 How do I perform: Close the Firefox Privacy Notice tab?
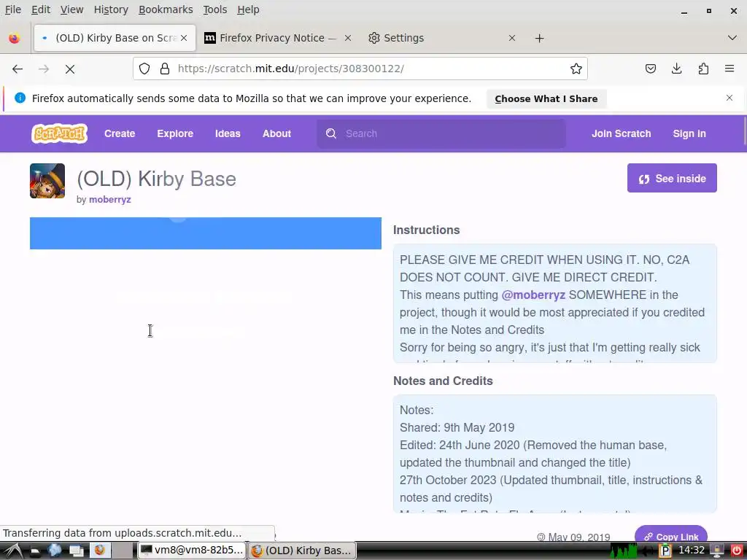348,38
